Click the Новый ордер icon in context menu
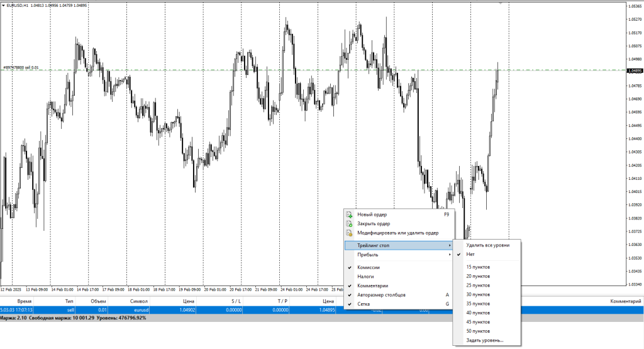The width and height of the screenshot is (644, 349). 349,214
